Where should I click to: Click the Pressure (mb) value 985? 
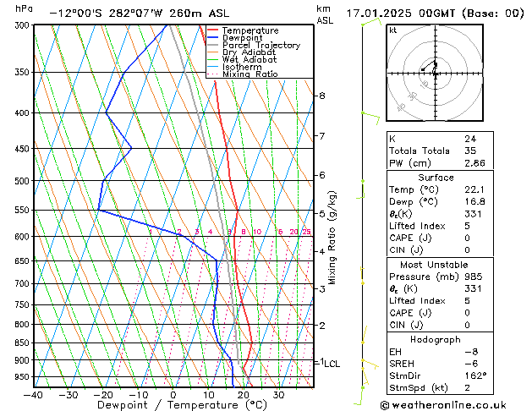[x=474, y=277]
